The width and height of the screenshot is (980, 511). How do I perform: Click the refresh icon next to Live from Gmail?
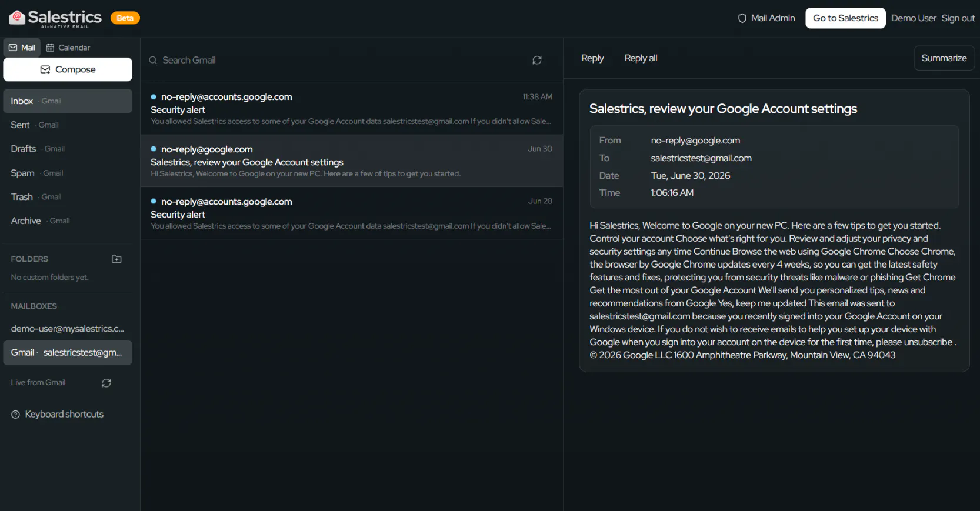106,383
